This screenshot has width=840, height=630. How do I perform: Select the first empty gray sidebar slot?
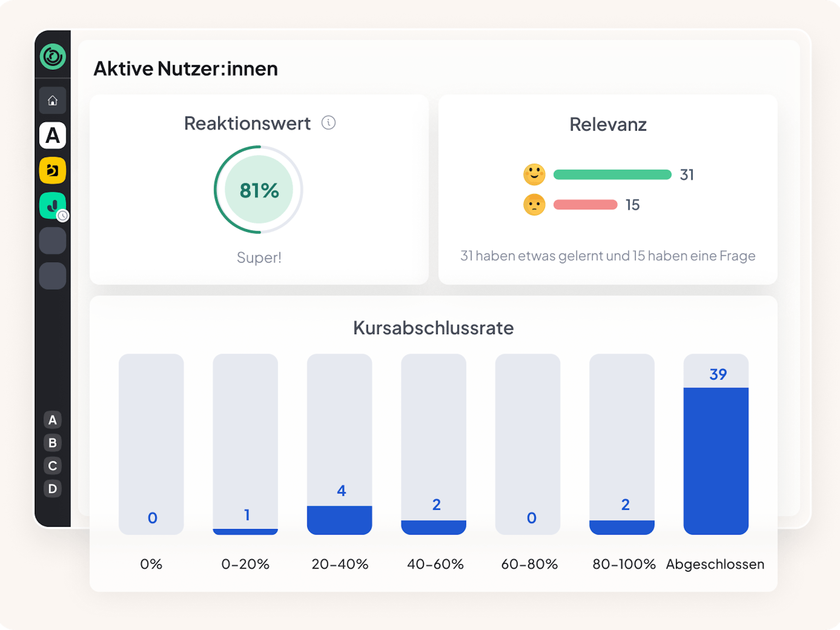pos(52,241)
